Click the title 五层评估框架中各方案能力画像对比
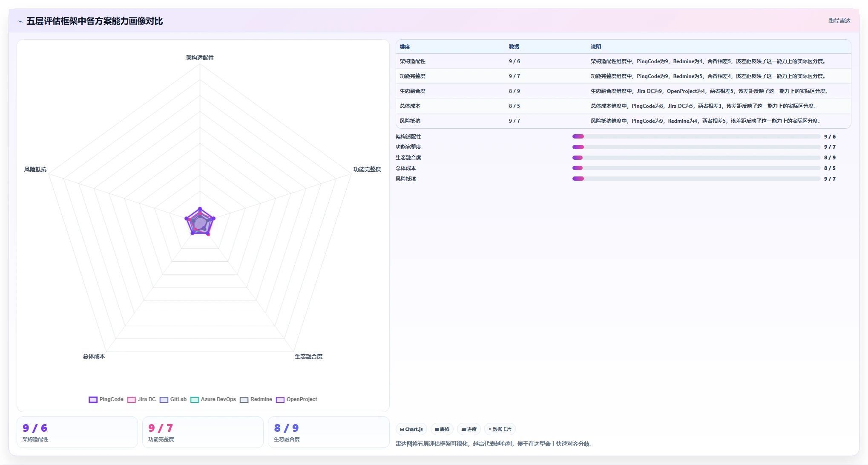The width and height of the screenshot is (868, 465). click(95, 21)
